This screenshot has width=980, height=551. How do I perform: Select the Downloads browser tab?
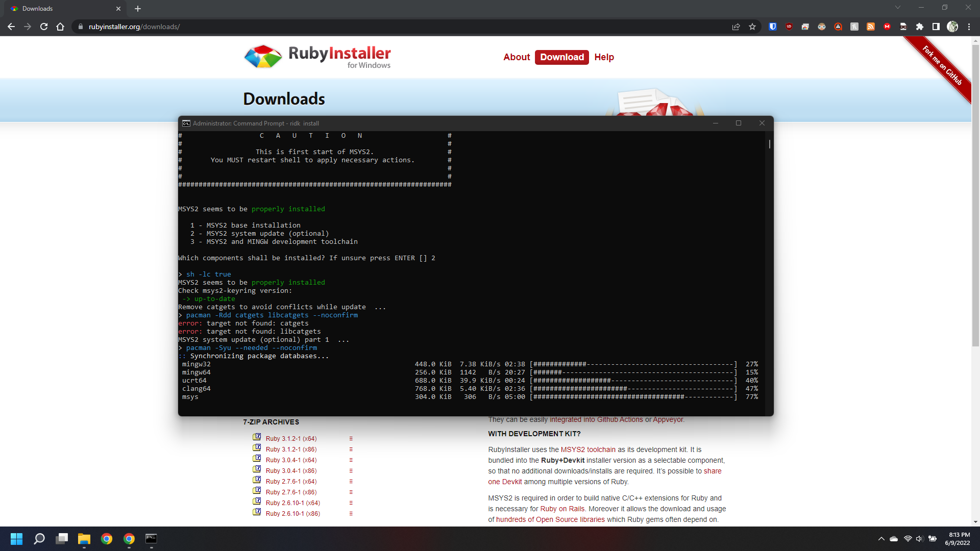click(64, 9)
